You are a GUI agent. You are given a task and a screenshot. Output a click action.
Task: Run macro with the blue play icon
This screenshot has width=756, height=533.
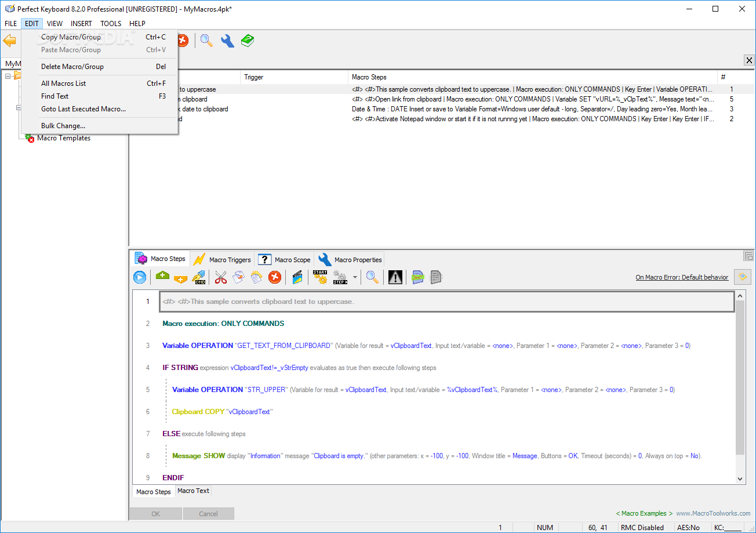[140, 277]
